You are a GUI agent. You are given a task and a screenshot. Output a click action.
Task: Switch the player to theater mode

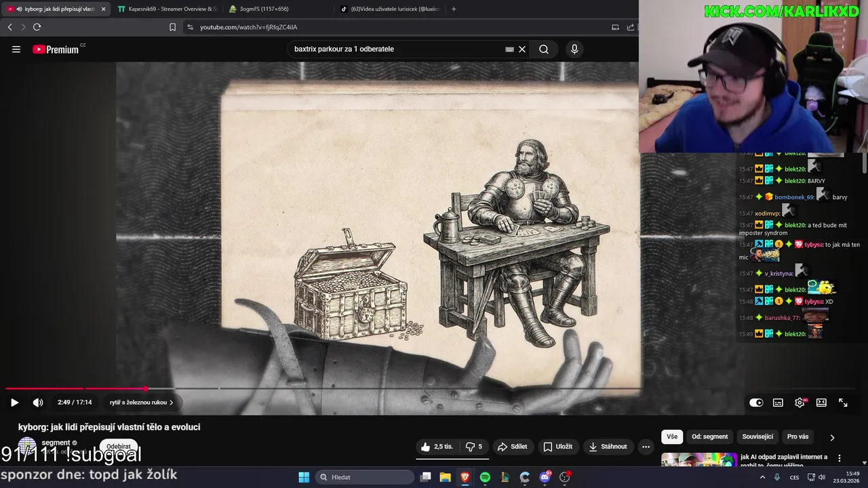click(x=821, y=403)
